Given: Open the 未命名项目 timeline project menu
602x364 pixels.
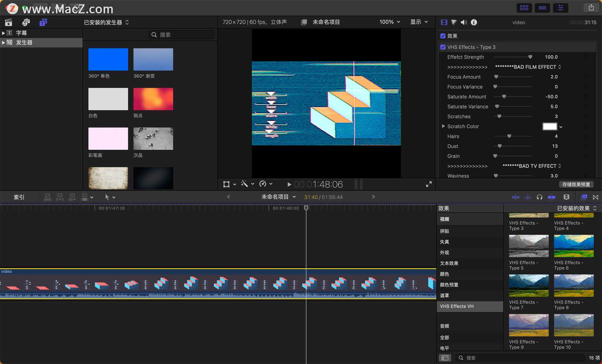Looking at the screenshot, I should coord(278,197).
